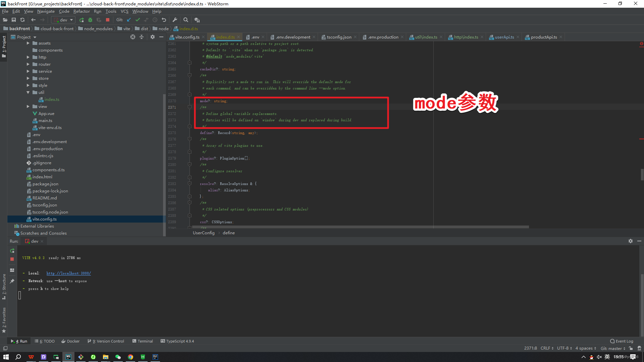This screenshot has width=644, height=362.
Task: Expand the 'view' folder in project tree
Action: pyautogui.click(x=28, y=107)
